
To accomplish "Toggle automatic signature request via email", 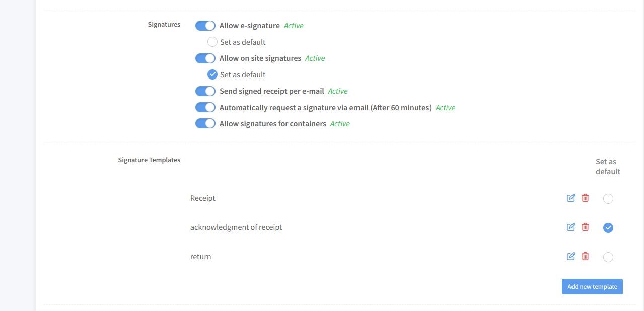I will pos(205,107).
